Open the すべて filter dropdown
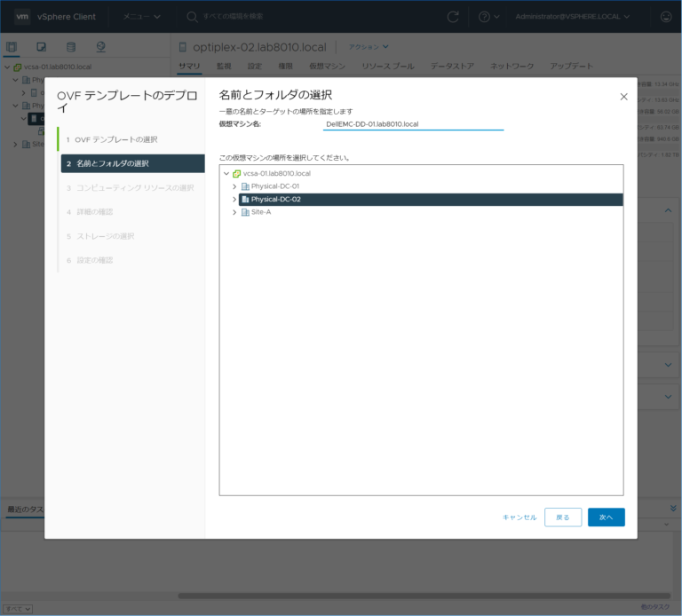Viewport: 682px width, 616px height. [18, 609]
